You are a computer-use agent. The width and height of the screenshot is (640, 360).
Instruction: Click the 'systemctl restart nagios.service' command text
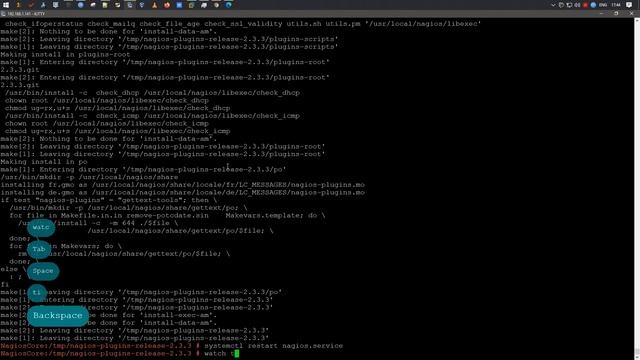(273, 346)
